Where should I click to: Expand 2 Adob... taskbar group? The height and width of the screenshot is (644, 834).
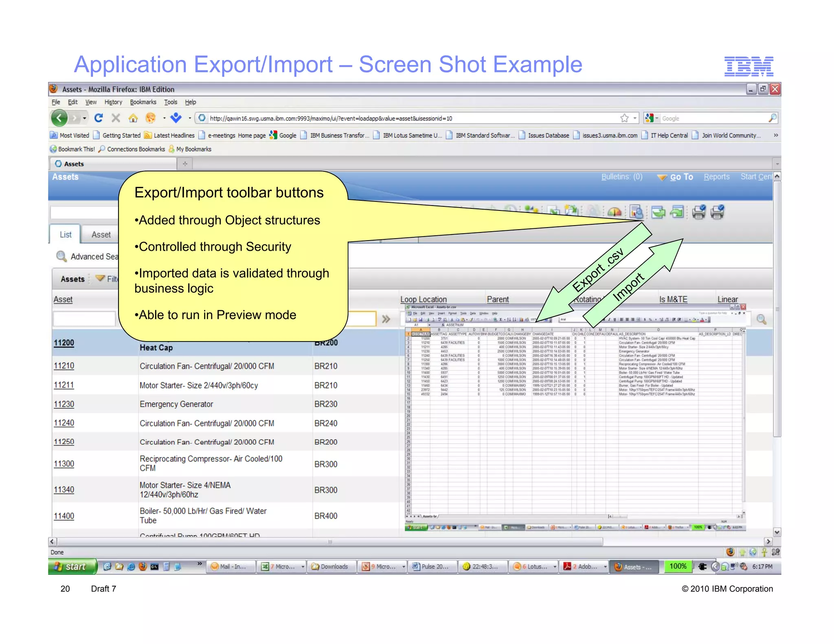[x=605, y=567]
